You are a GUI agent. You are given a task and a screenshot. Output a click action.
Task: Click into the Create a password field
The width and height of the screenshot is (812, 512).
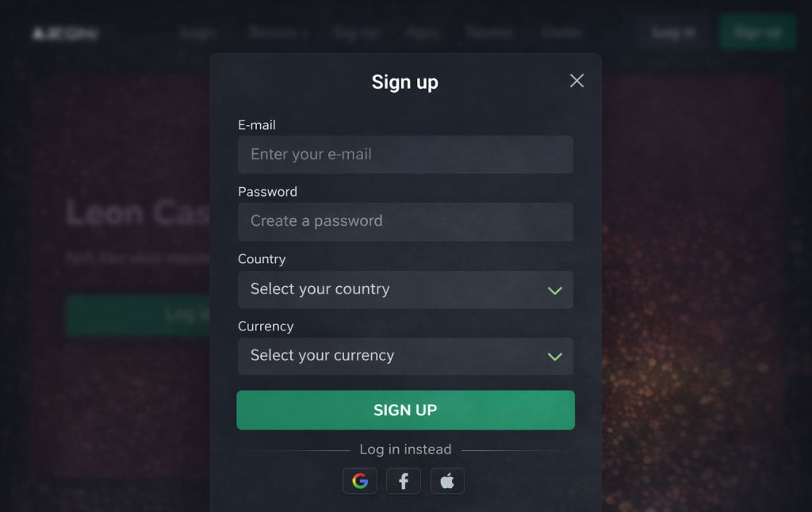(405, 221)
